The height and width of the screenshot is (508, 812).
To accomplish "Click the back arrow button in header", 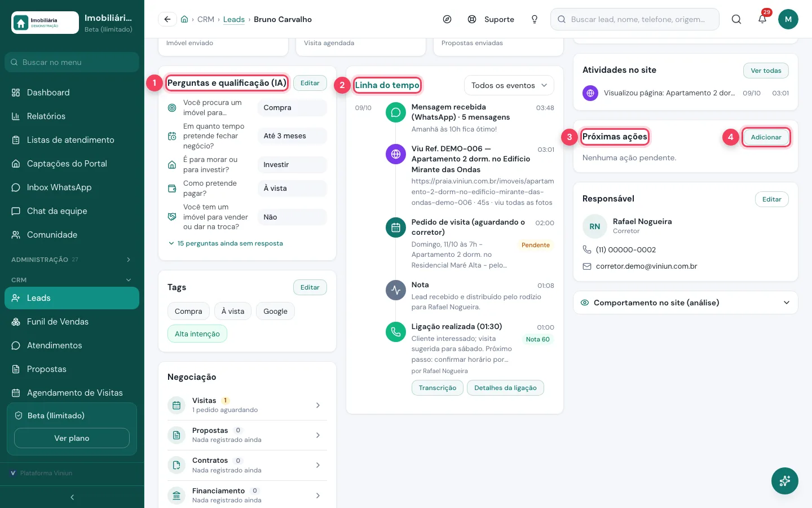I will coord(167,19).
